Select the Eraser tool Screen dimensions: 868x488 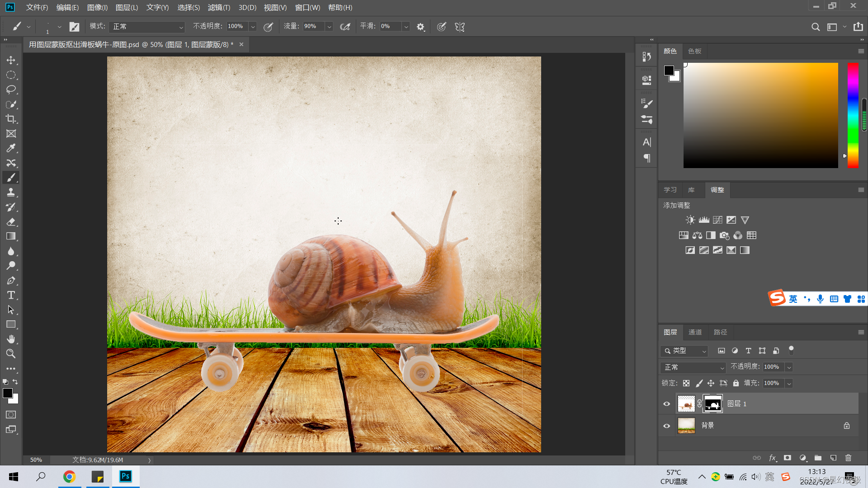11,222
